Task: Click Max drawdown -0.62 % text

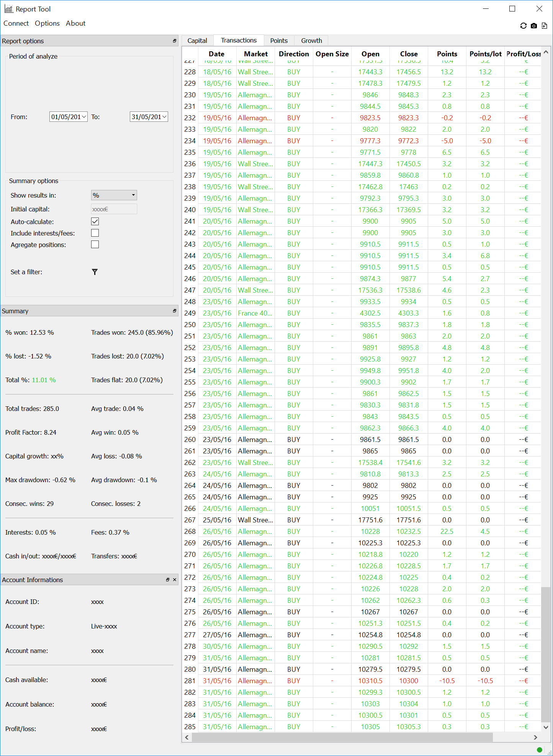Action: click(40, 480)
